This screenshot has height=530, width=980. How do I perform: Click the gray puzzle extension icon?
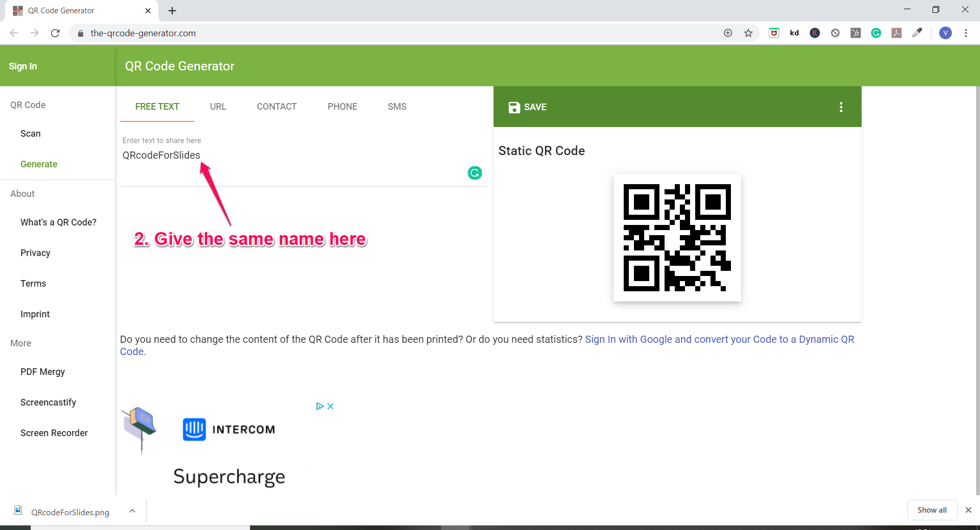point(855,33)
